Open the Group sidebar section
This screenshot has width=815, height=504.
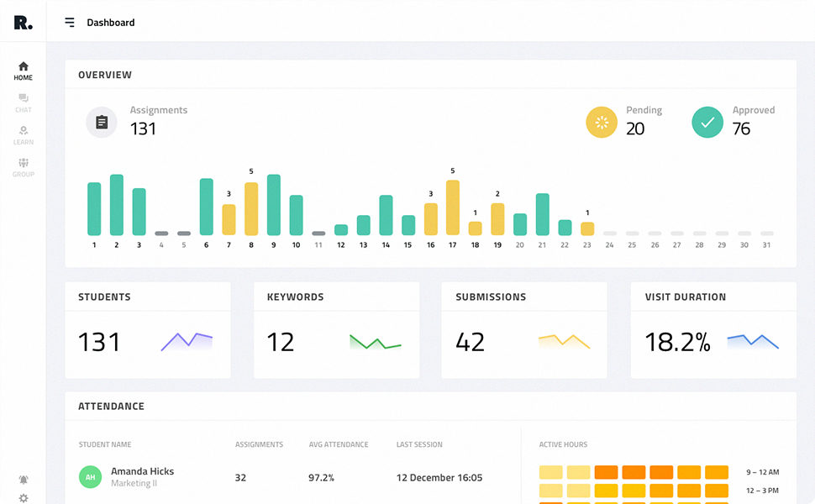point(23,167)
